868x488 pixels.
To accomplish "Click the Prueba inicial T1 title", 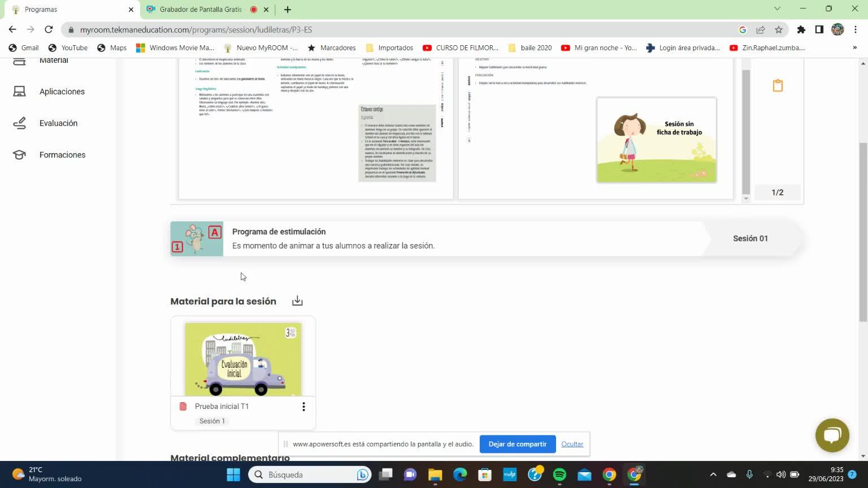I will coord(222,407).
